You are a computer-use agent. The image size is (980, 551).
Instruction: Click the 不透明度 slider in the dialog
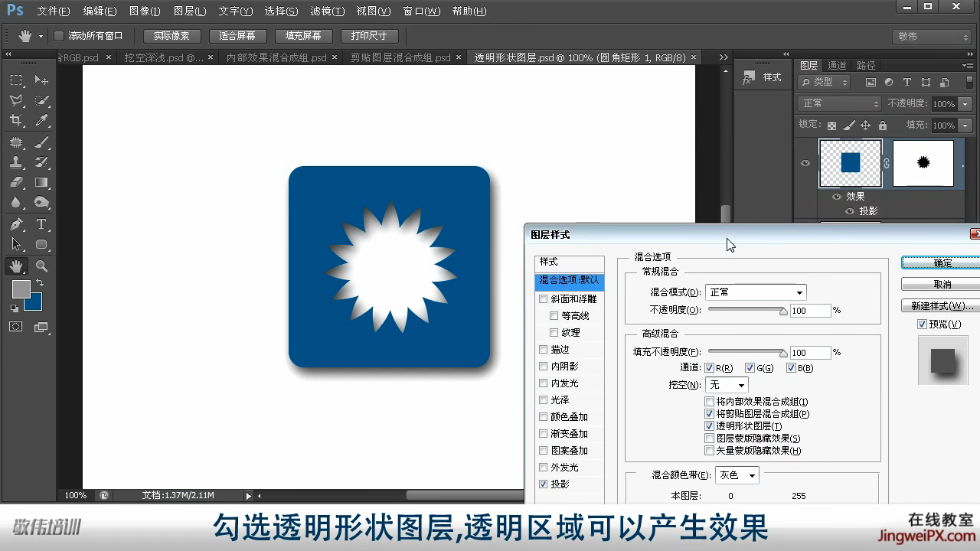click(x=747, y=310)
